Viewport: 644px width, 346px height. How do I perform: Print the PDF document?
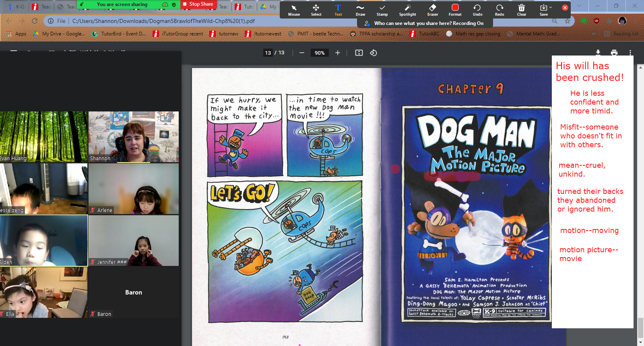pyautogui.click(x=614, y=53)
